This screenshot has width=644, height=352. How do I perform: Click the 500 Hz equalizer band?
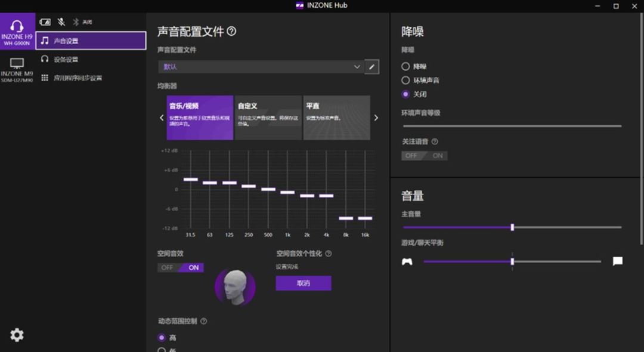[268, 189]
